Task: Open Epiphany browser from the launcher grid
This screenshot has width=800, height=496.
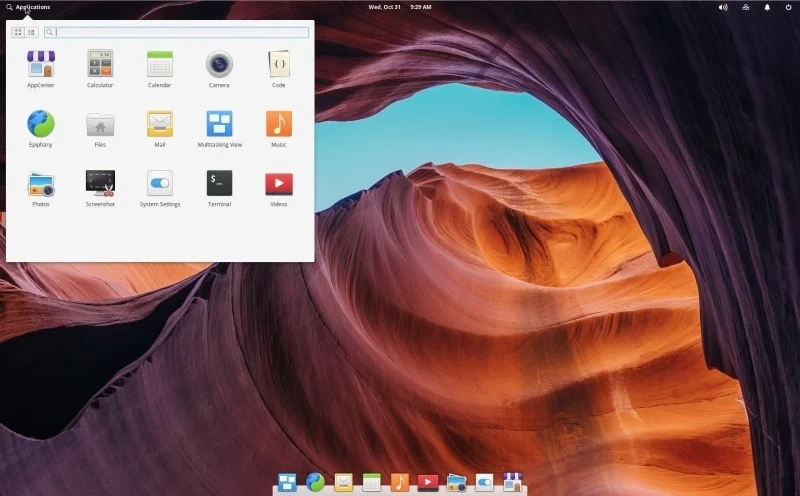Action: click(40, 124)
